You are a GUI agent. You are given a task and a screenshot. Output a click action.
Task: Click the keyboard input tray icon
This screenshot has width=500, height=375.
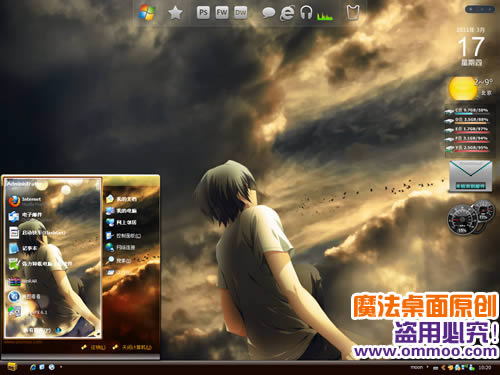click(x=435, y=368)
